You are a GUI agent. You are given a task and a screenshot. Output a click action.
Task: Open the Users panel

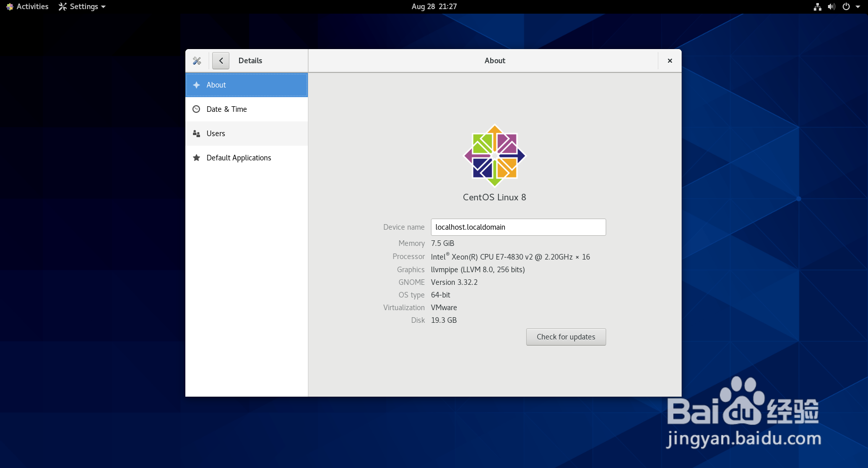pyautogui.click(x=247, y=134)
